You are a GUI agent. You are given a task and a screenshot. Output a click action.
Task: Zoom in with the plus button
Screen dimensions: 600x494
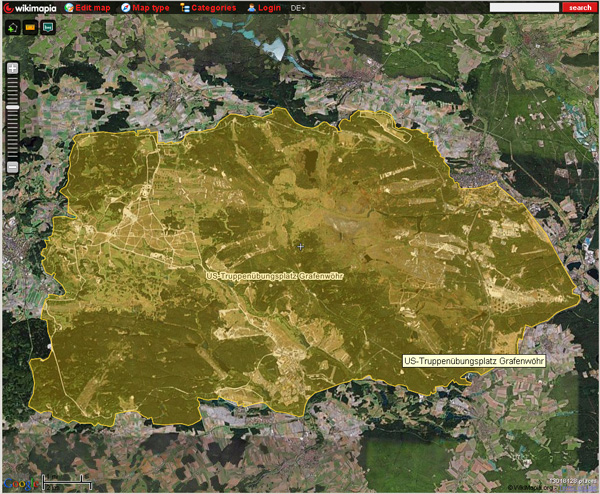point(13,68)
